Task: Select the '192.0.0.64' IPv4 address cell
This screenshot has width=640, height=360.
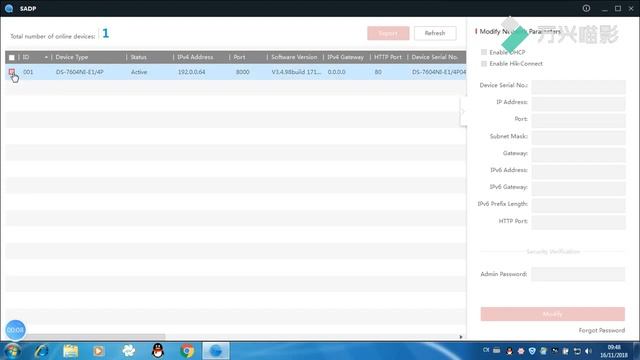Action: 191,72
